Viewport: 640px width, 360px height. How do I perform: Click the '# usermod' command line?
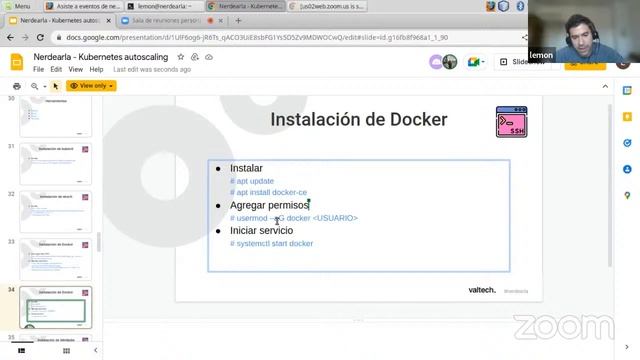(x=294, y=218)
